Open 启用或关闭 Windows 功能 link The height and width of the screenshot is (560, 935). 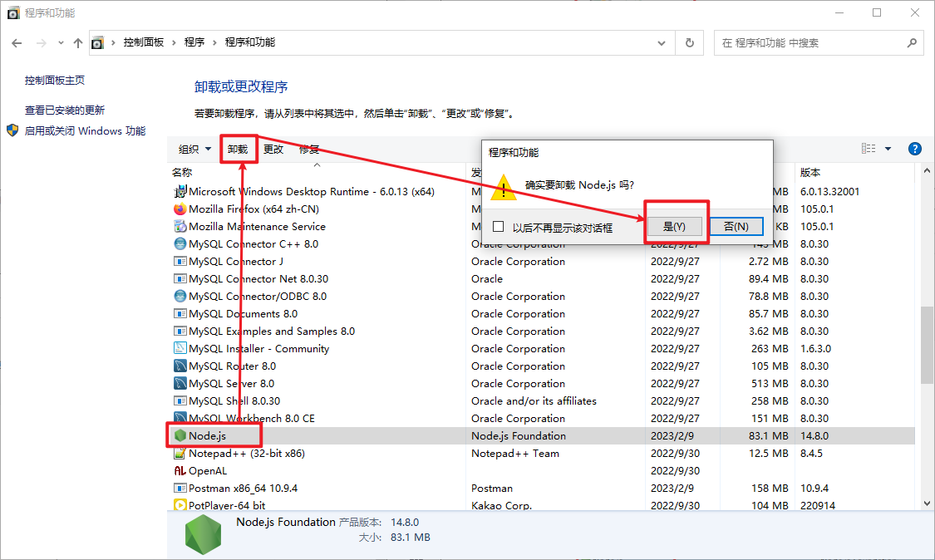point(85,130)
